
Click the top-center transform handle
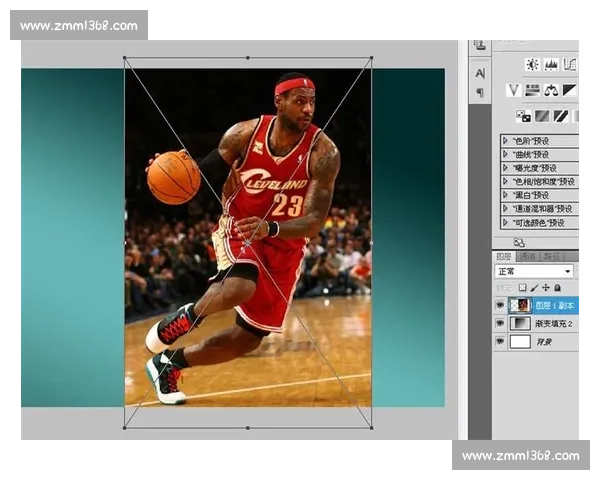click(248, 58)
